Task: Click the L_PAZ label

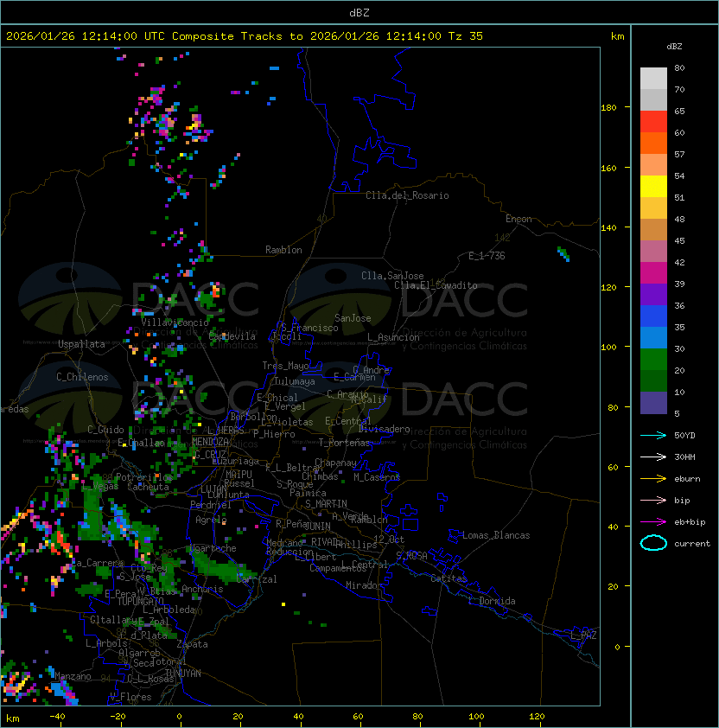Action: [x=583, y=635]
